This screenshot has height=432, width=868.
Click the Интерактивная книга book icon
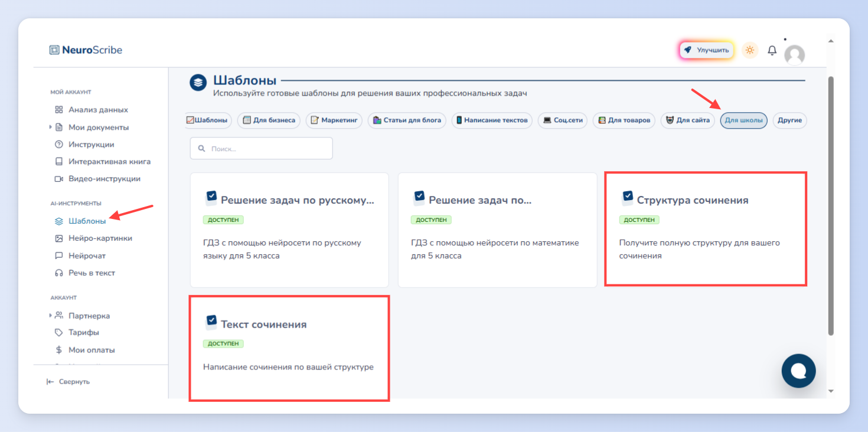point(58,161)
